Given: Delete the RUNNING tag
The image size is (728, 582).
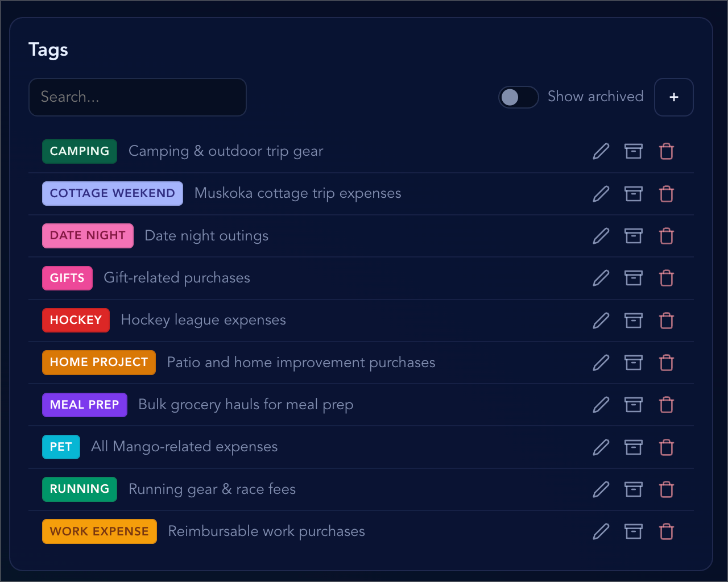Looking at the screenshot, I should pos(666,489).
